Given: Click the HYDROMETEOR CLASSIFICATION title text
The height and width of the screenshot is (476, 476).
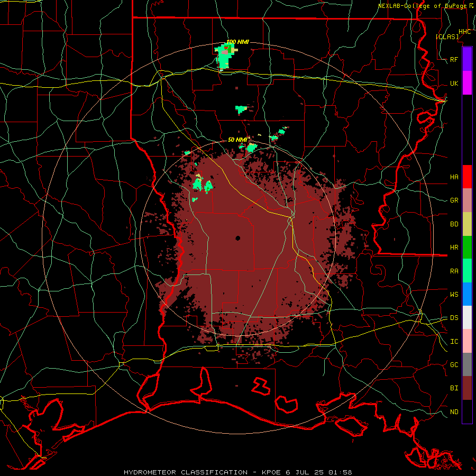Looking at the screenshot, I should (186, 472).
